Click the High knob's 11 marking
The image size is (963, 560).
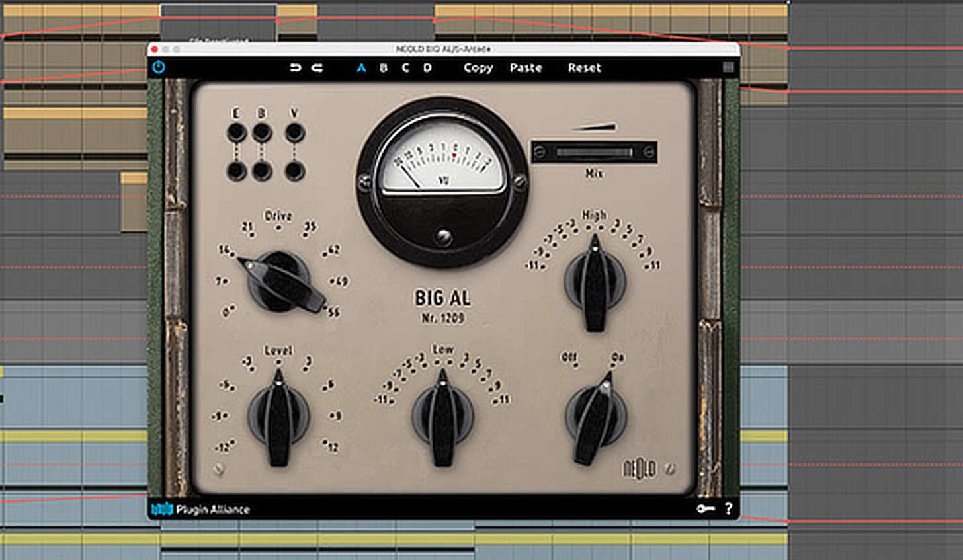click(x=654, y=265)
